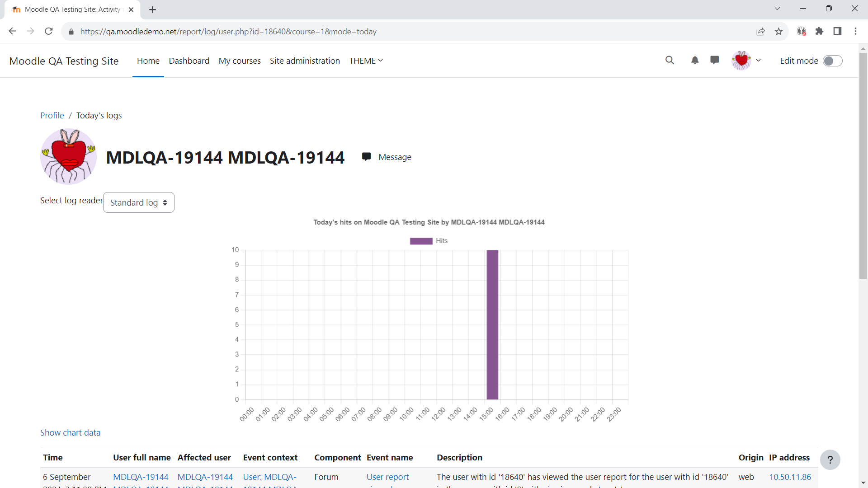This screenshot has height=488, width=868.
Task: Open the tab search chevron in title bar
Action: [777, 9]
